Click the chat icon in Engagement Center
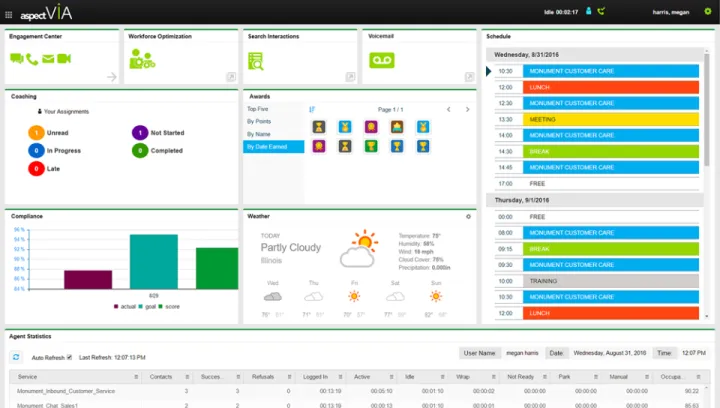This screenshot has height=408, width=720. coord(17,58)
